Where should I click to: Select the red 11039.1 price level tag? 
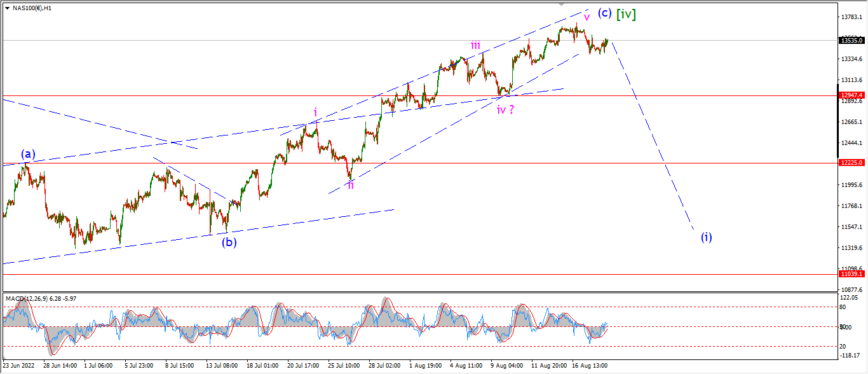pyautogui.click(x=851, y=274)
